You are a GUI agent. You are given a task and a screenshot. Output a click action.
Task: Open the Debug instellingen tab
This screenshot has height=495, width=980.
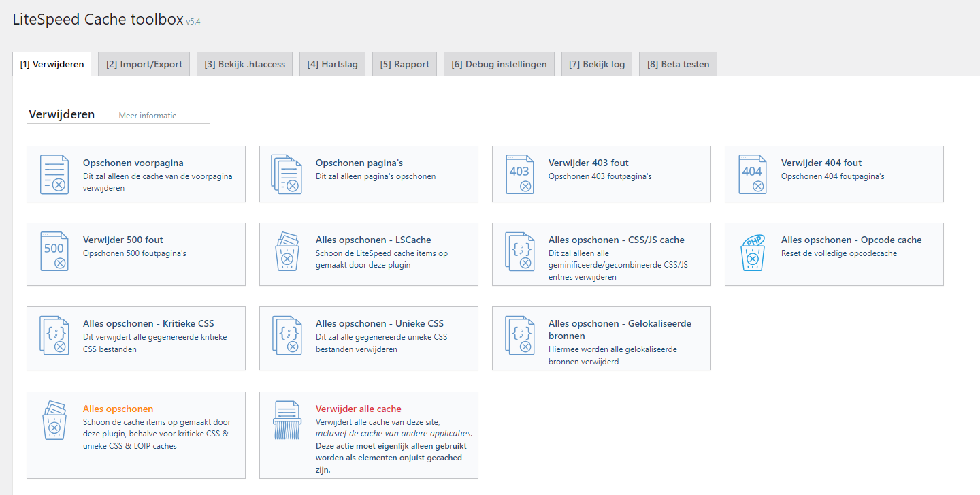click(x=499, y=63)
